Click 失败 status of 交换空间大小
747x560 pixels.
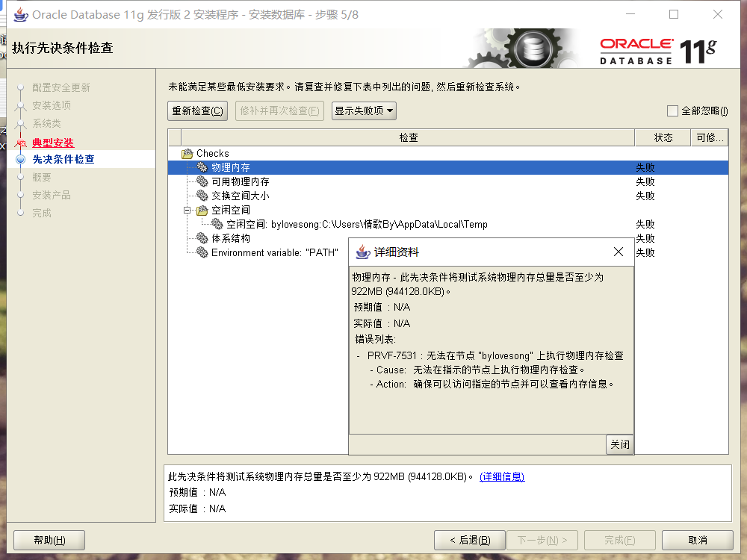pos(645,196)
